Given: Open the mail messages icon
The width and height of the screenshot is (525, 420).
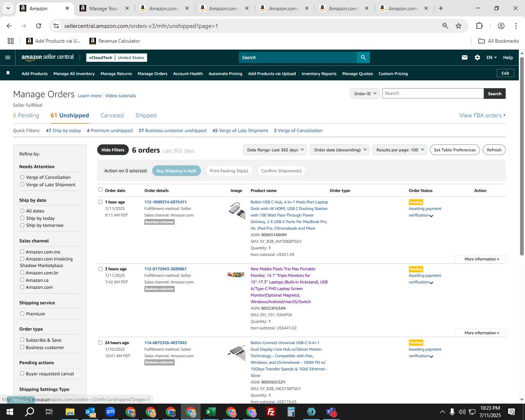Looking at the screenshot, I should coord(464,57).
